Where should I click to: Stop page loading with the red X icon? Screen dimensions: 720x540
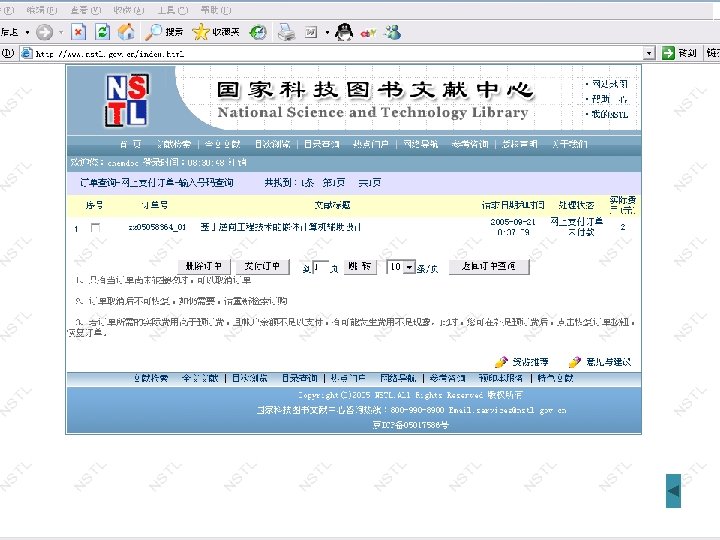(79, 32)
